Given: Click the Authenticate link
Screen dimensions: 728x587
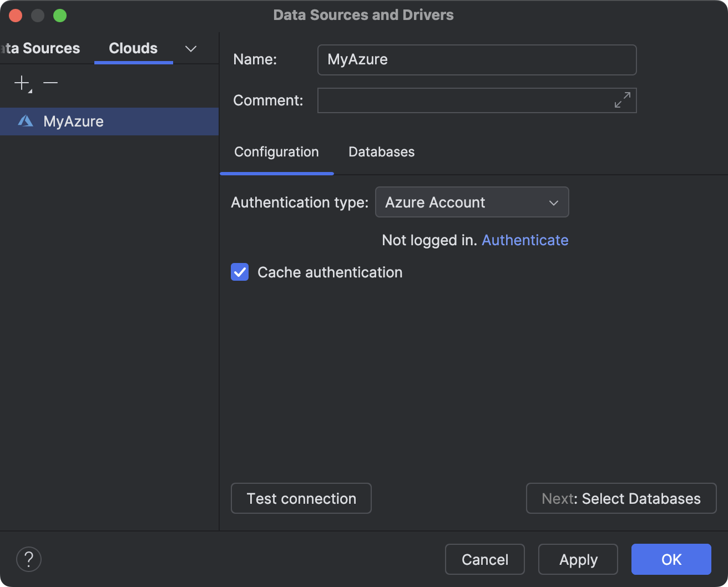Looking at the screenshot, I should [525, 240].
